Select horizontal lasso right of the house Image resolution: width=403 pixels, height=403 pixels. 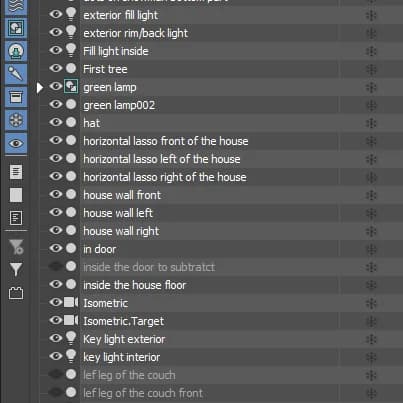click(165, 177)
